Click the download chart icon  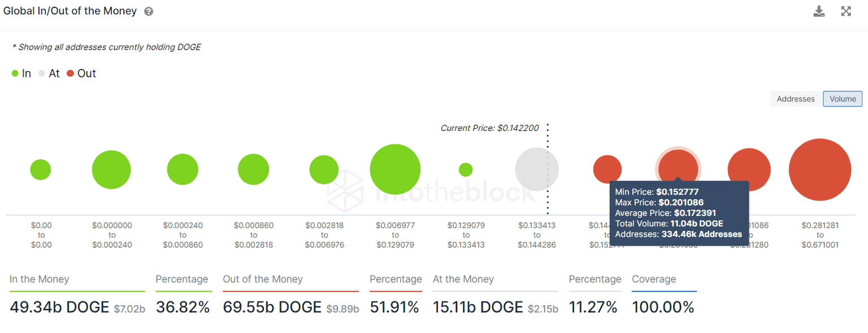point(819,11)
